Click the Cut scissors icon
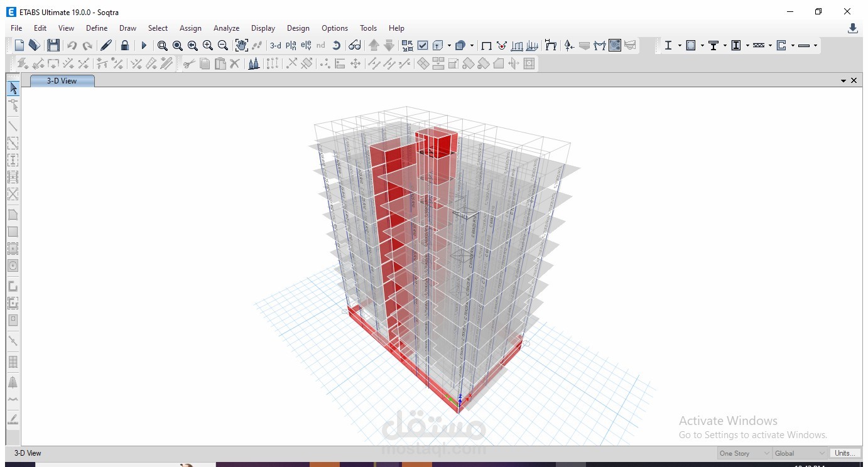 click(x=189, y=63)
